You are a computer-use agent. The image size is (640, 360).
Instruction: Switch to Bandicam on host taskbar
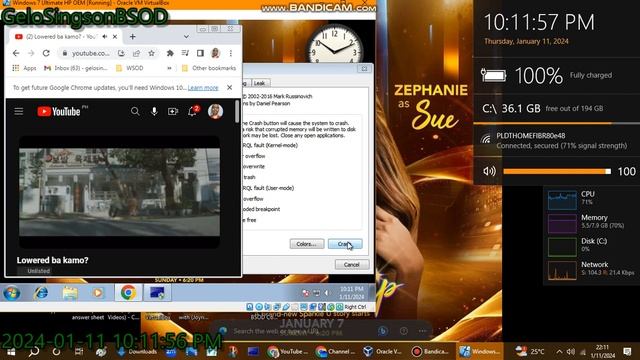[431, 351]
